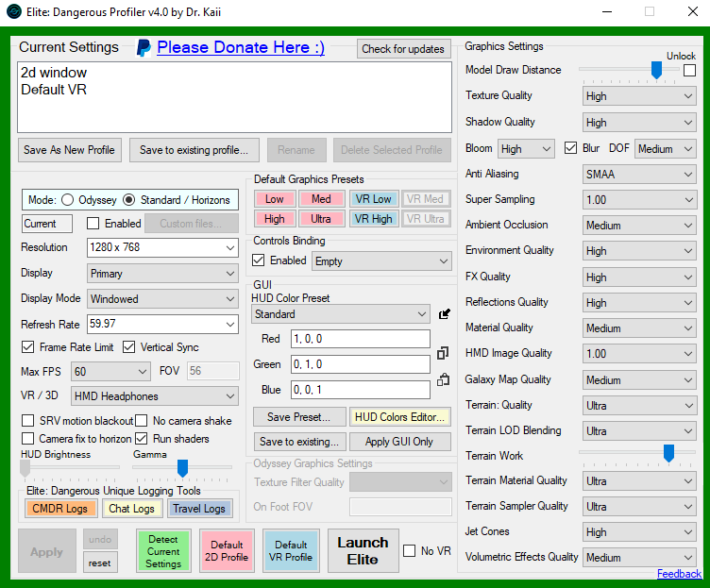Expand the Display Mode combo box

coord(162,299)
